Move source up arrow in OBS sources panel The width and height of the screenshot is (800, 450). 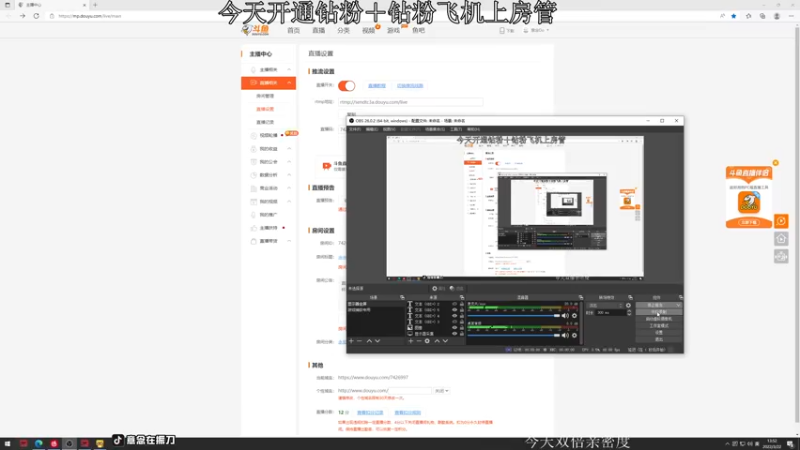coord(437,341)
